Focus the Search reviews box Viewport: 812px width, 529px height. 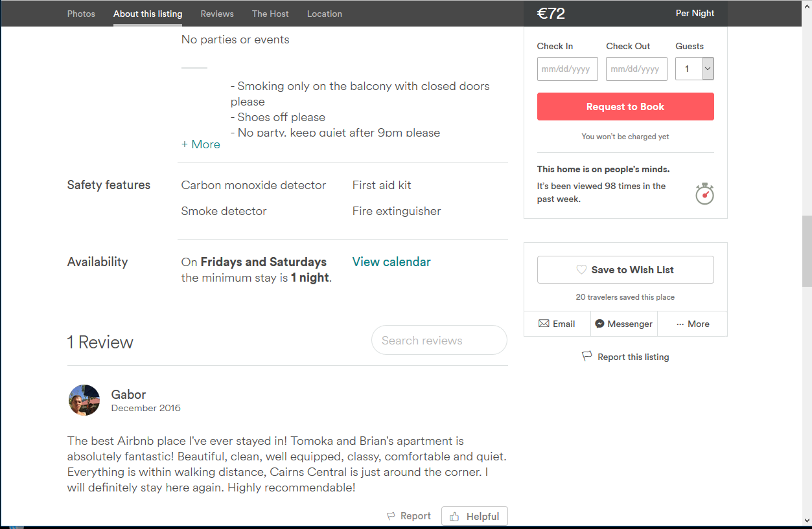[439, 340]
